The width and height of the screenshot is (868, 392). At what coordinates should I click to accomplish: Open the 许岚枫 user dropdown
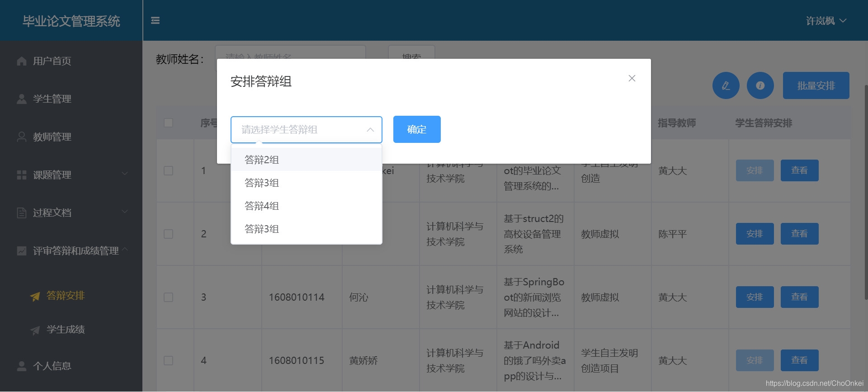click(x=826, y=21)
